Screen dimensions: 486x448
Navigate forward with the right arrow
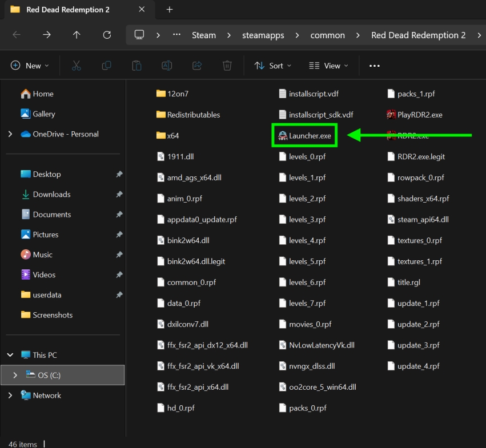pos(46,35)
